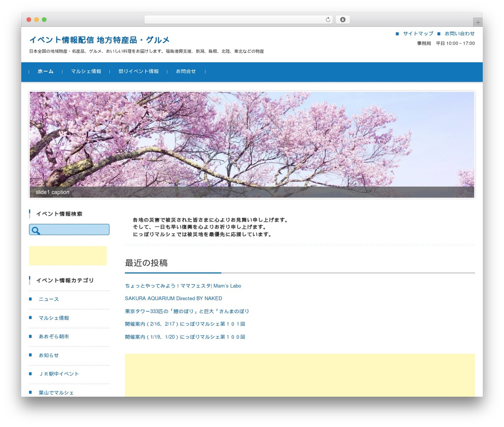The height and width of the screenshot is (427, 504).
Task: Open 開催案内 にっぽりマルシェ第１０１回 post
Action: (x=185, y=324)
